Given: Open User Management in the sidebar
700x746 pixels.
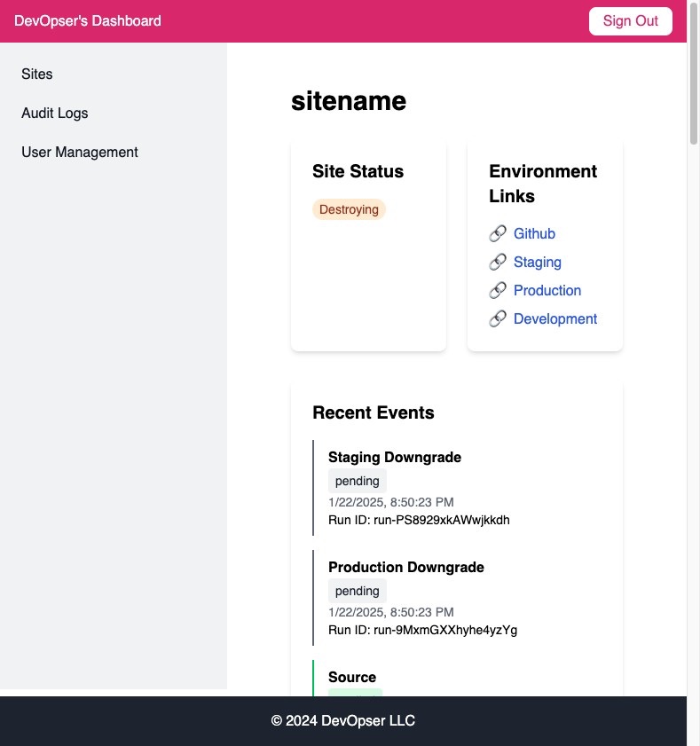Looking at the screenshot, I should 80,153.
